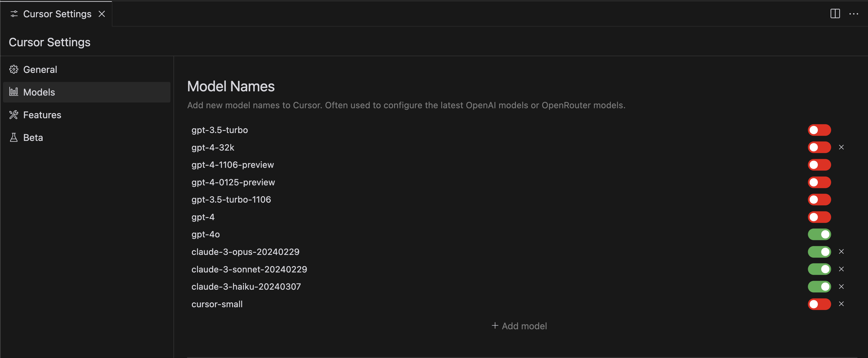Remove the gpt-4-32k model
Image resolution: width=868 pixels, height=358 pixels.
pos(841,147)
